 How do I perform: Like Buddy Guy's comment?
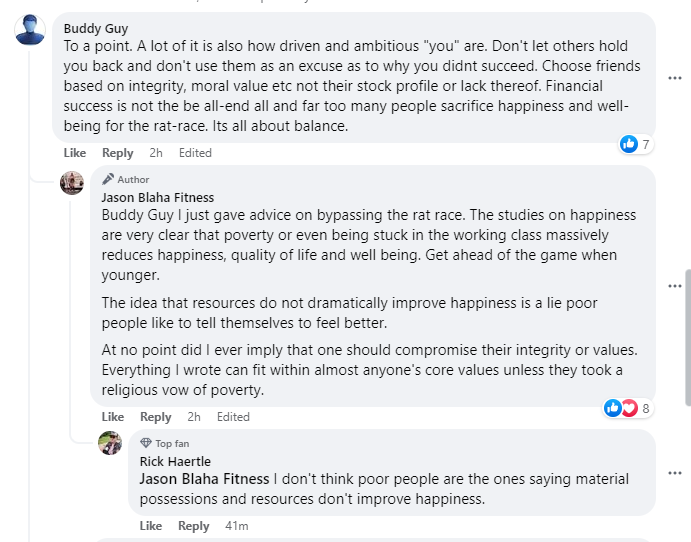tap(75, 153)
